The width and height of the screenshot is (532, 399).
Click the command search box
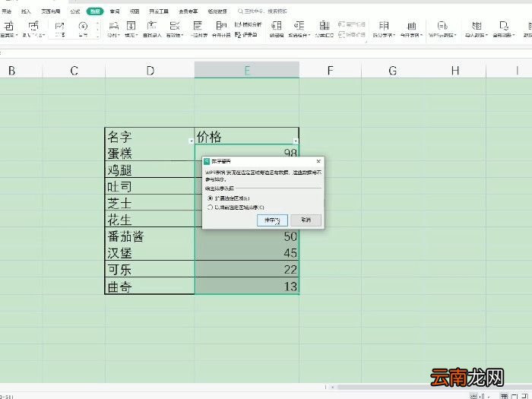[264, 11]
